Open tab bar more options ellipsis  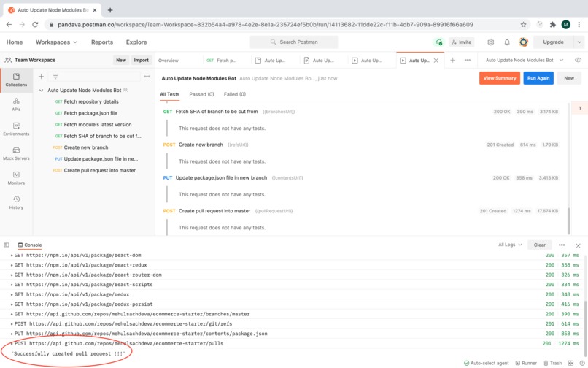(x=467, y=60)
